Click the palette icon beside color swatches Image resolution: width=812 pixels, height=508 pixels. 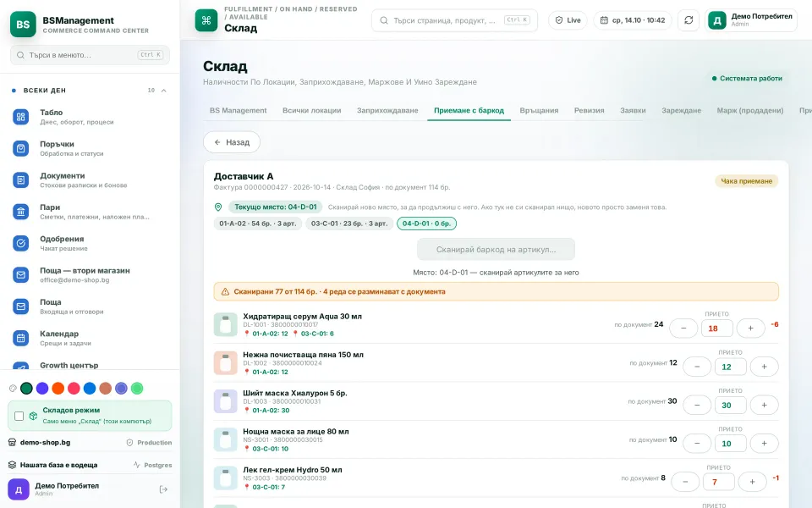13,389
